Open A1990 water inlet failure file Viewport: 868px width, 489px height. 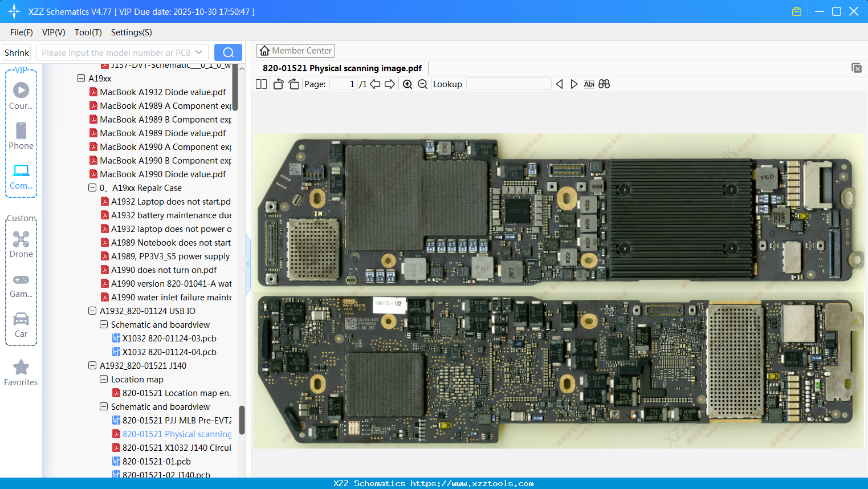tap(166, 298)
